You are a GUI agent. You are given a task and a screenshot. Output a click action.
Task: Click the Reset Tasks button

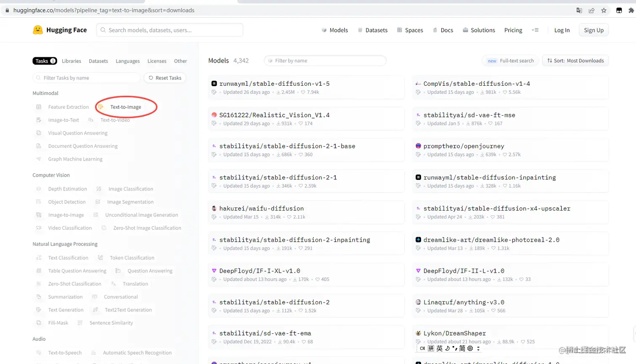(x=165, y=78)
